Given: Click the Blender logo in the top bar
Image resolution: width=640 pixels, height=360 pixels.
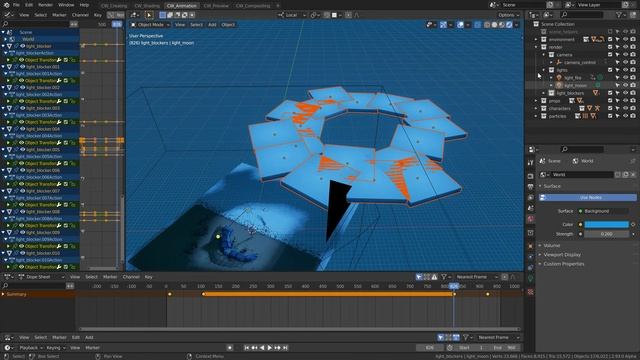Looking at the screenshot, I should click(x=6, y=5).
